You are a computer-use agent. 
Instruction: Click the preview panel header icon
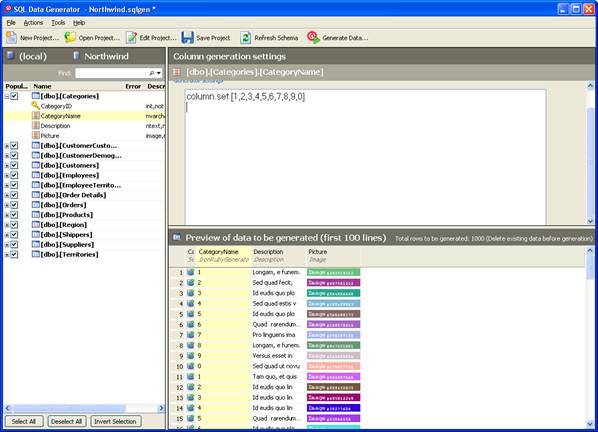point(177,237)
